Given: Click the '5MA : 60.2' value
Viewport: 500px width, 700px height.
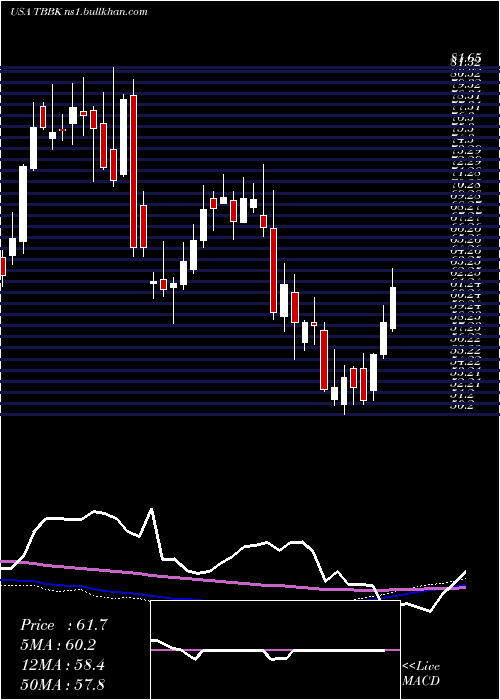Looking at the screenshot, I should pyautogui.click(x=59, y=645).
